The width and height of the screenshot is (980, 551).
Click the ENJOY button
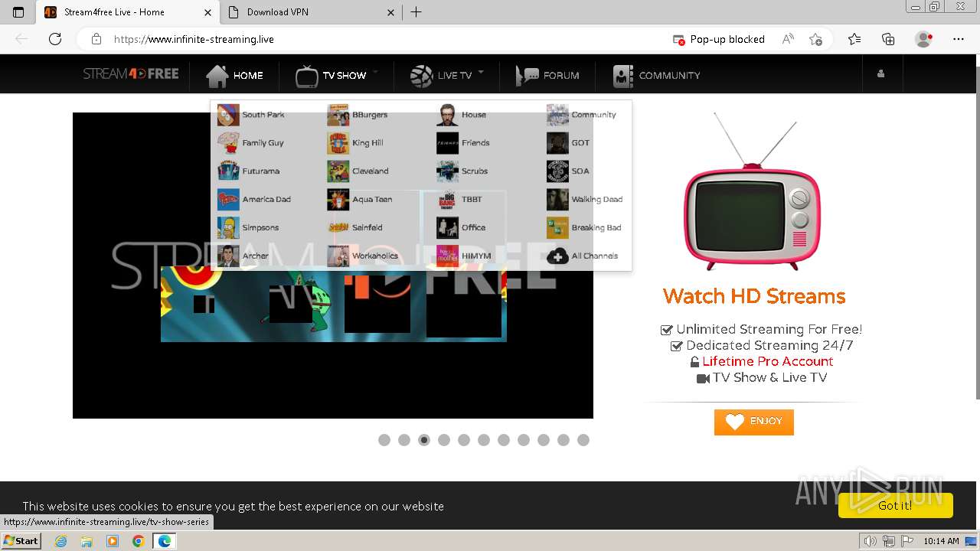pyautogui.click(x=754, y=422)
